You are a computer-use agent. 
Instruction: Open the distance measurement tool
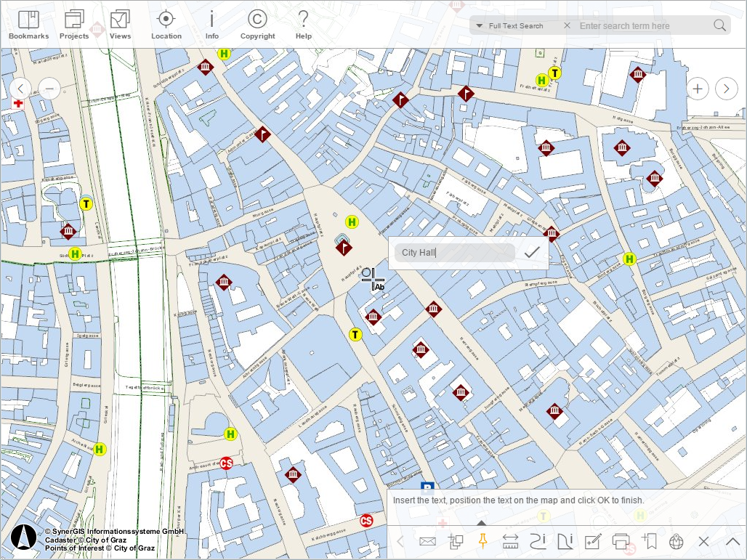coord(509,541)
